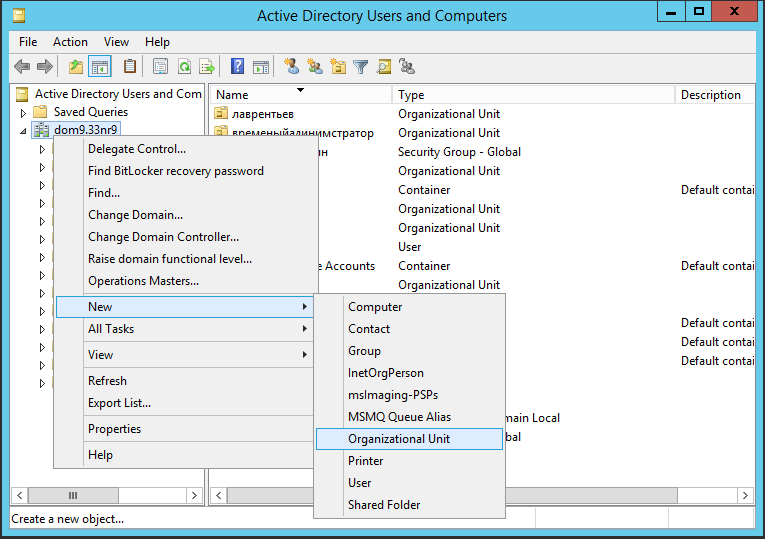Open the File menu
Image resolution: width=765 pixels, height=539 pixels.
28,42
